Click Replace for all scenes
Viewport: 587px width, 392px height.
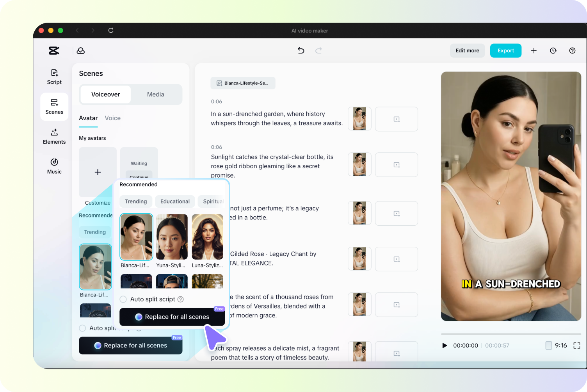pyautogui.click(x=172, y=317)
